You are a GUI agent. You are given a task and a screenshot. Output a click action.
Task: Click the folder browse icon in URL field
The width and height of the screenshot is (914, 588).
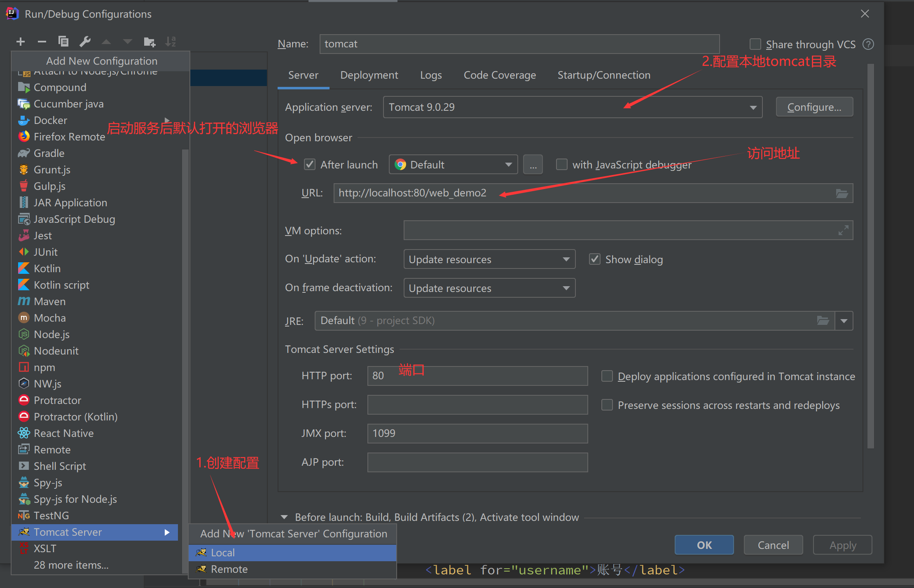point(842,193)
